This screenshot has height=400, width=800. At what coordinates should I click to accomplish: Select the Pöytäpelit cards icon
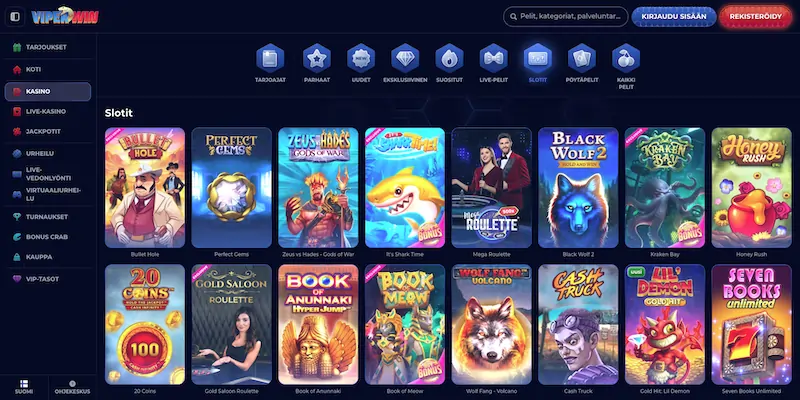click(x=582, y=58)
